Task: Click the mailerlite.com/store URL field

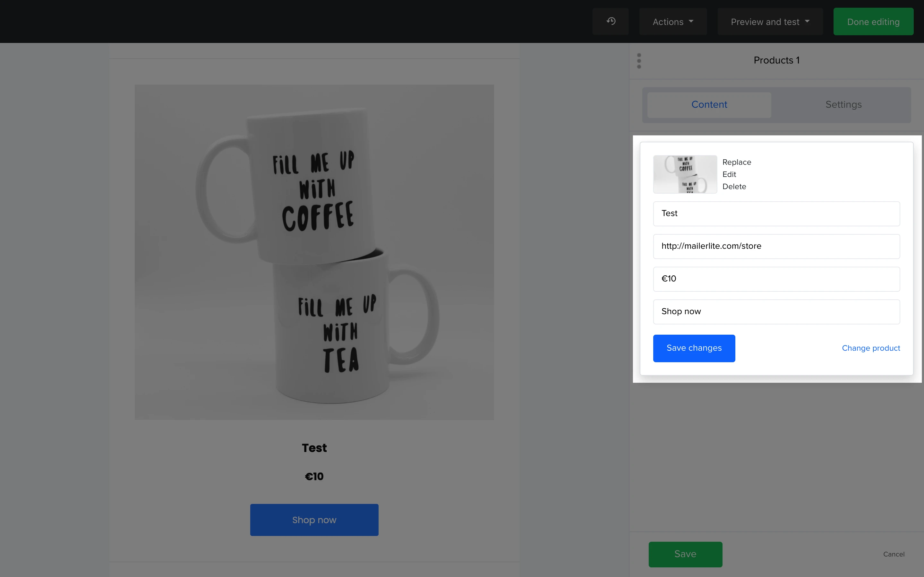Action: point(776,247)
